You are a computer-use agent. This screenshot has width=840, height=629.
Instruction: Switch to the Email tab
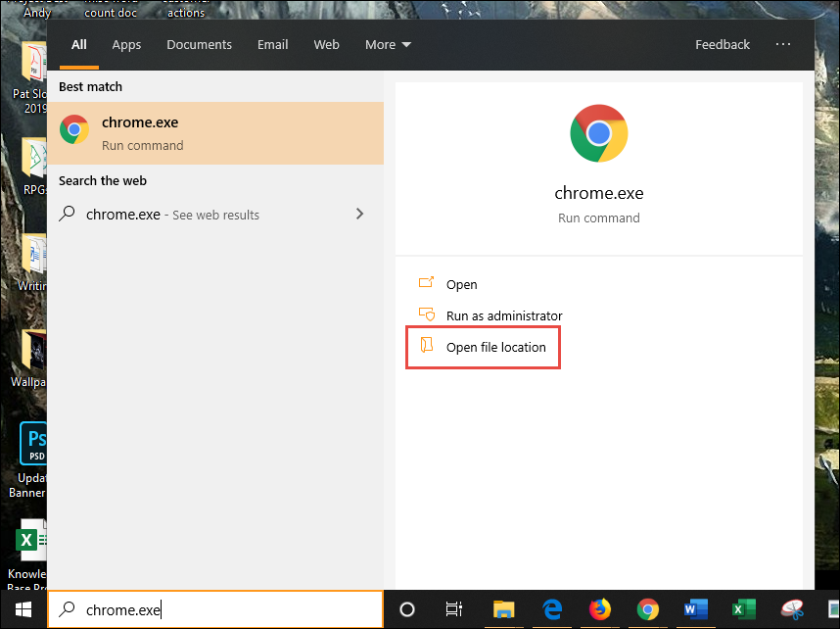(273, 44)
